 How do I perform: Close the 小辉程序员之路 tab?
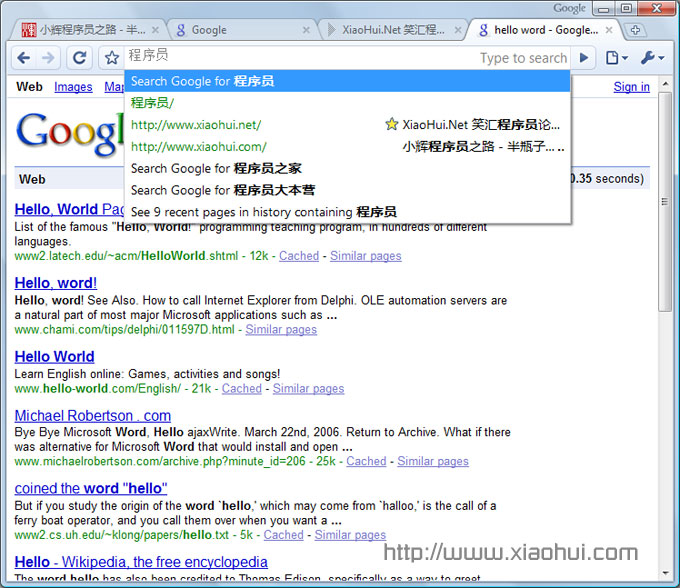[155, 30]
